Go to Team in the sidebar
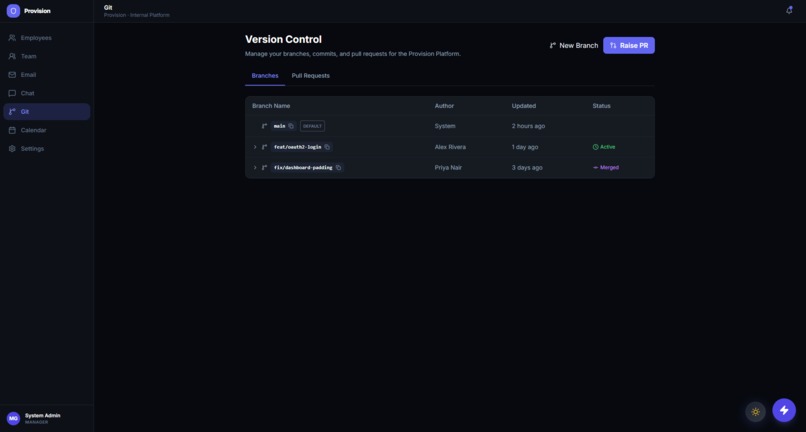806x432 pixels. point(47,56)
